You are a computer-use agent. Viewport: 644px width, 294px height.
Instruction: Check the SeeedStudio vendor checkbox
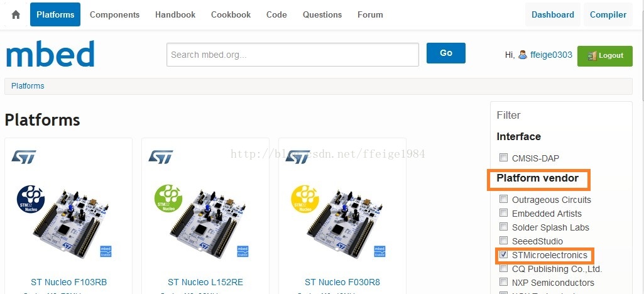point(503,240)
